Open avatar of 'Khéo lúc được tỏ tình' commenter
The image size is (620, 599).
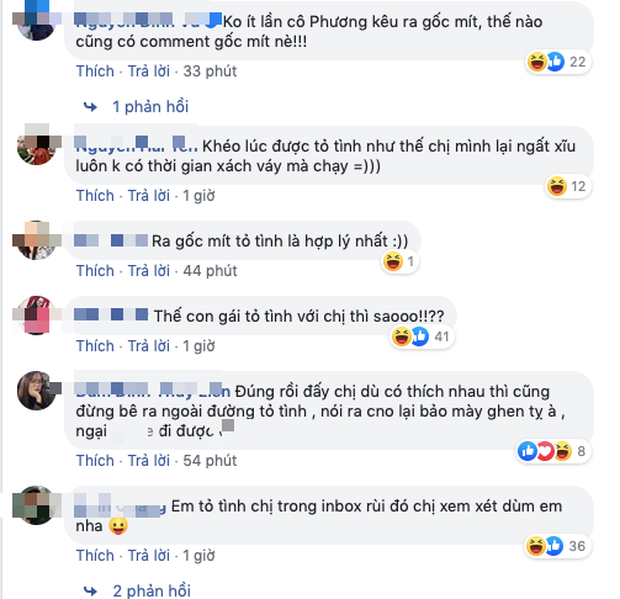(36, 145)
